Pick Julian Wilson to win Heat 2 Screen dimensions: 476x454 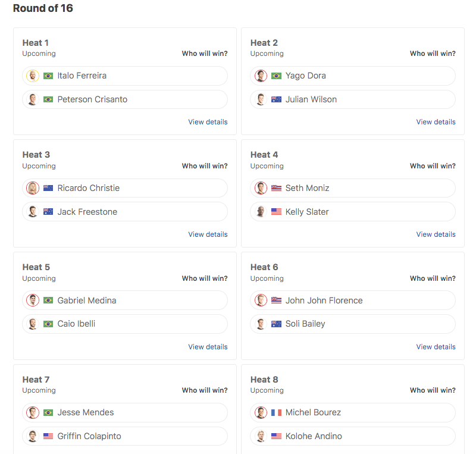[353, 99]
